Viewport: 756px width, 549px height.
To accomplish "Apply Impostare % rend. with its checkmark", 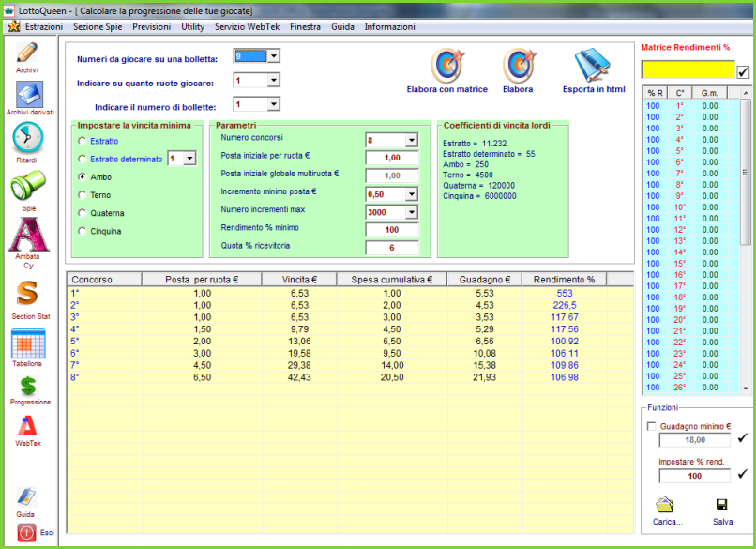I will 743,474.
